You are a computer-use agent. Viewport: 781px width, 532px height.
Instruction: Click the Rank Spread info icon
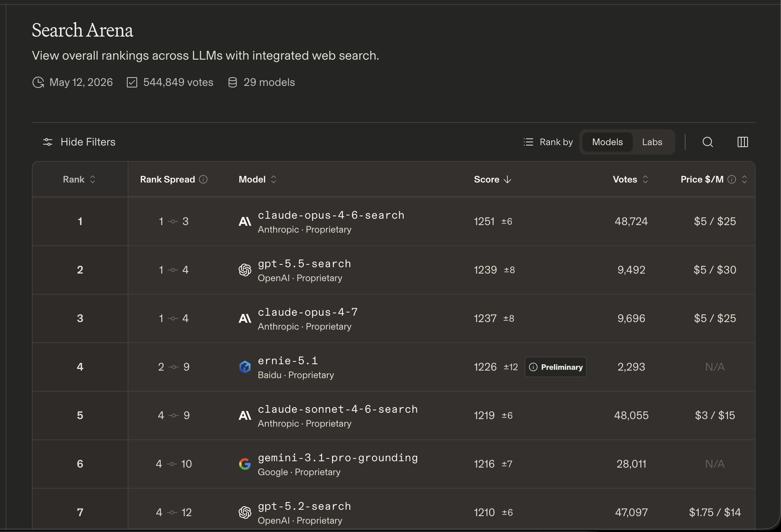coord(203,179)
